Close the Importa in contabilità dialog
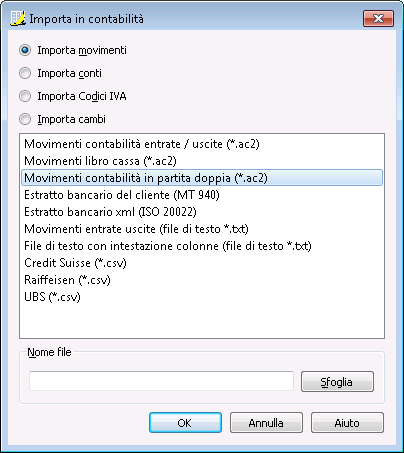 378,18
